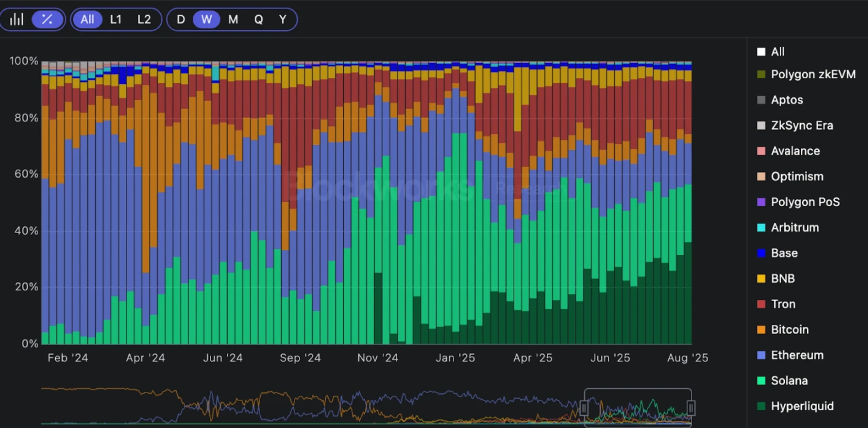
Task: Toggle the Base legend entry
Action: [x=784, y=253]
